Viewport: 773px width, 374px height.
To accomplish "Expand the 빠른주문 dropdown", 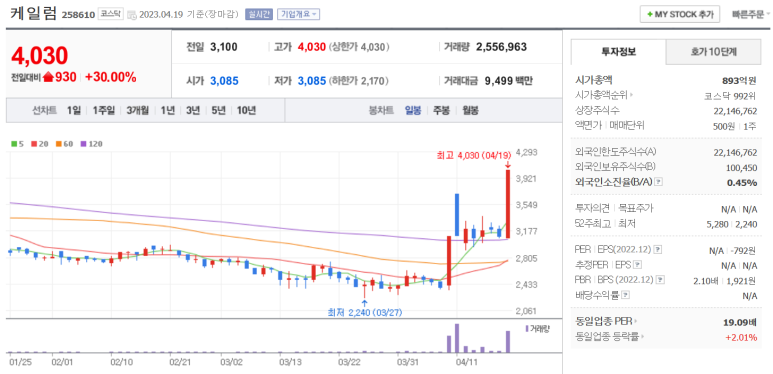I will (751, 14).
